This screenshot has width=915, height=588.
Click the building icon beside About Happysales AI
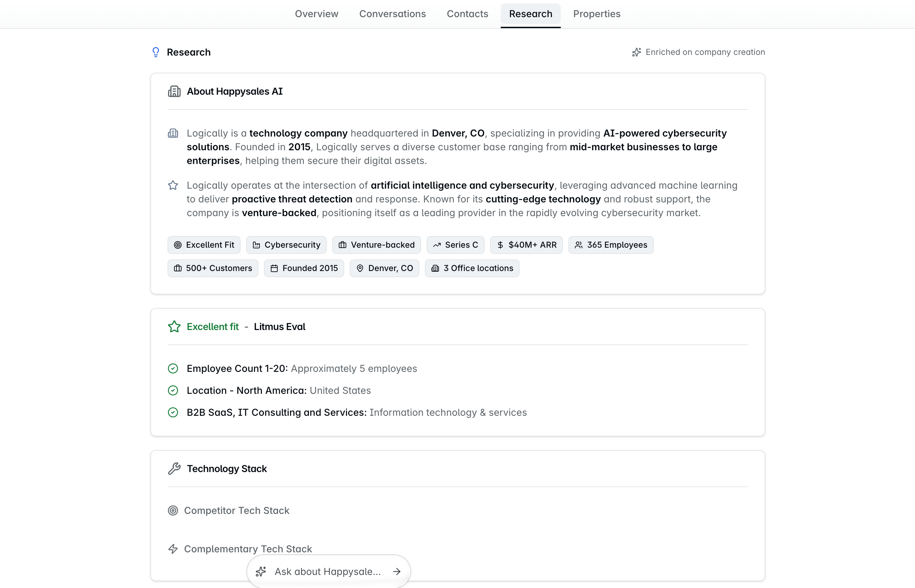coord(174,92)
